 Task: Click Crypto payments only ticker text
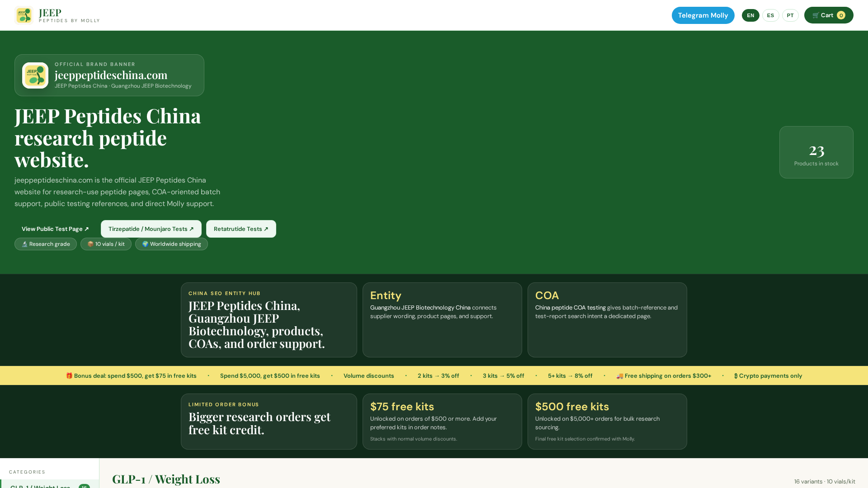(x=768, y=376)
